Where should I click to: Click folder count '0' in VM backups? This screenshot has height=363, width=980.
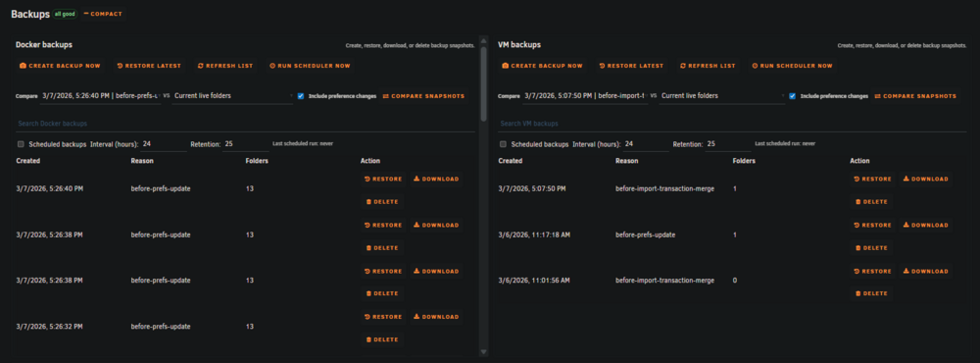tap(734, 281)
